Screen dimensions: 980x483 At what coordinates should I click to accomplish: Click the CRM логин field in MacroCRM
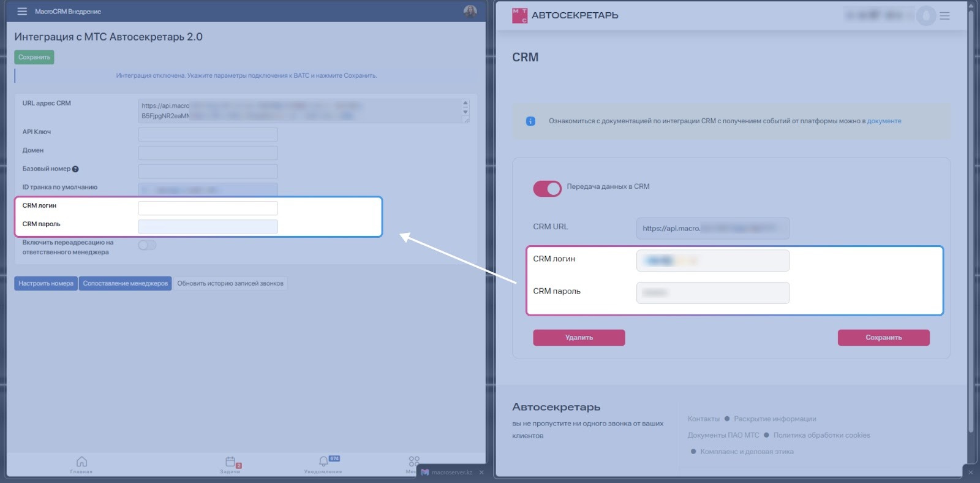coord(208,208)
